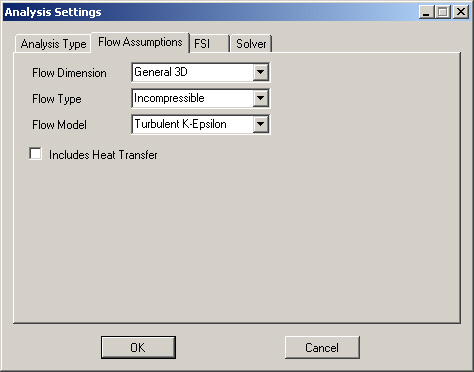474x372 pixels.
Task: Click the Analysis Settings title bar
Action: coord(210,12)
